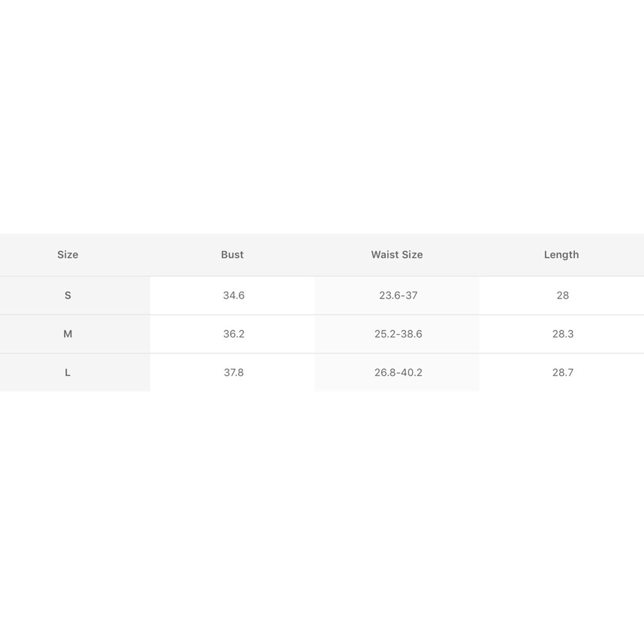Image resolution: width=644 pixels, height=644 pixels.
Task: Click the Bust column header
Action: click(x=232, y=254)
